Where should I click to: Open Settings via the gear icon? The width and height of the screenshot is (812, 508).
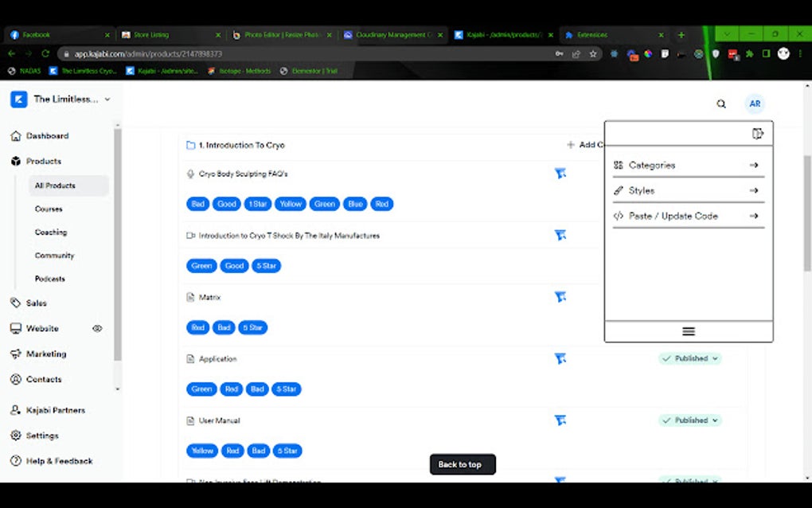click(x=16, y=436)
